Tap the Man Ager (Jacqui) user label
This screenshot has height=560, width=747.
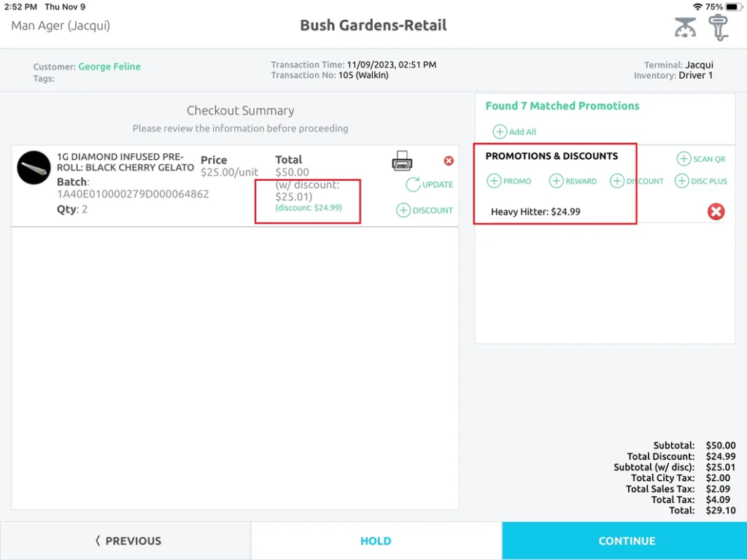61,26
